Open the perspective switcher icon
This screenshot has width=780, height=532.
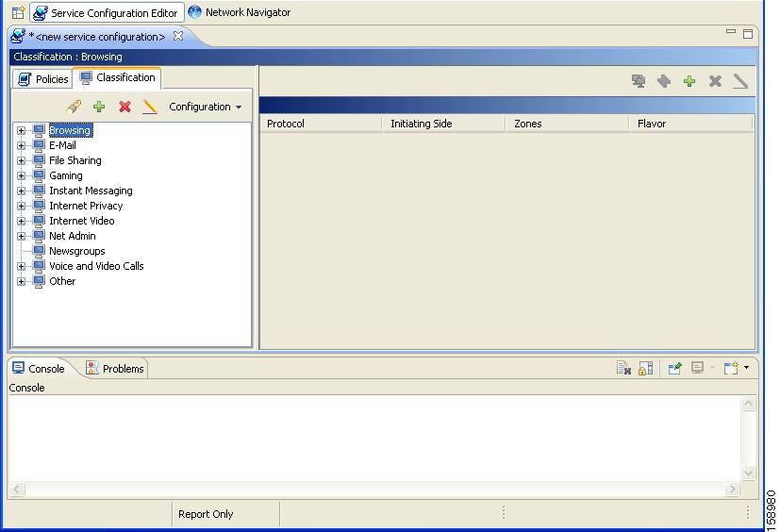pos(18,12)
